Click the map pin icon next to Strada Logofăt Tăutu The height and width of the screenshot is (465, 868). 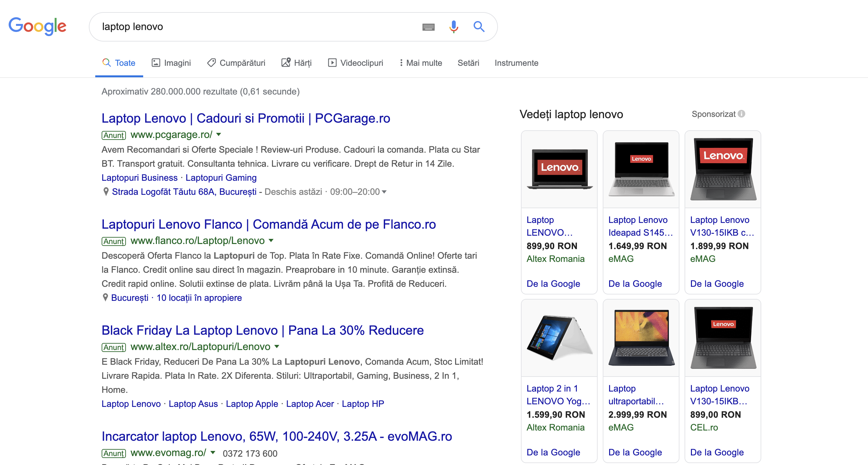click(x=106, y=192)
